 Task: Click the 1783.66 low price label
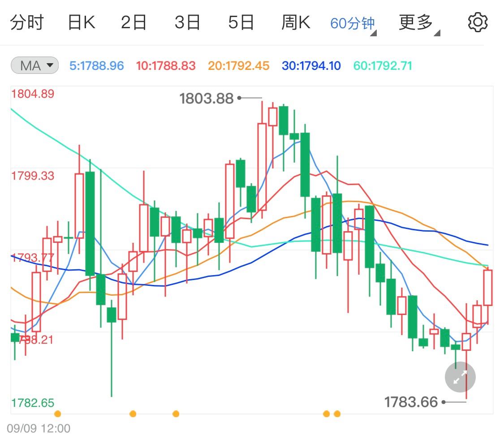(412, 402)
